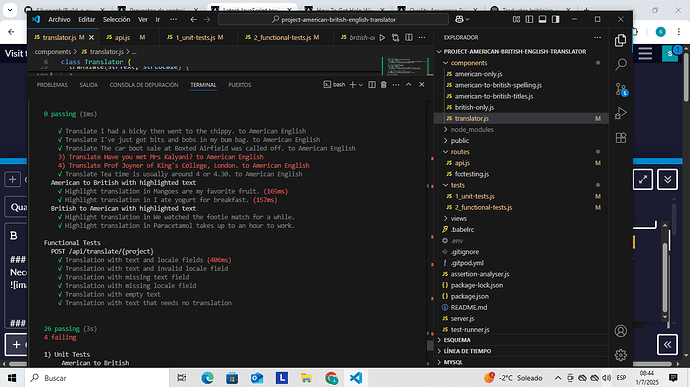690x387 pixels.
Task: Open the Run and Debug view
Action: (x=620, y=113)
